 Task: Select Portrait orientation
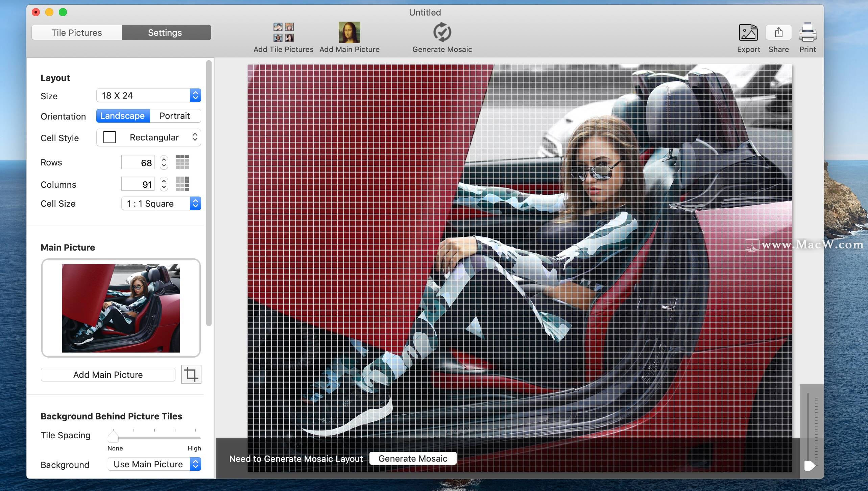(175, 116)
